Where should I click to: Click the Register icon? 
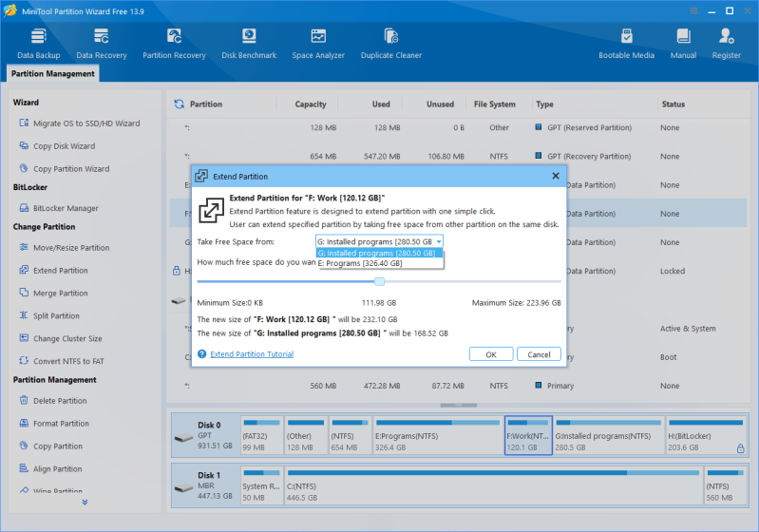coord(726,36)
